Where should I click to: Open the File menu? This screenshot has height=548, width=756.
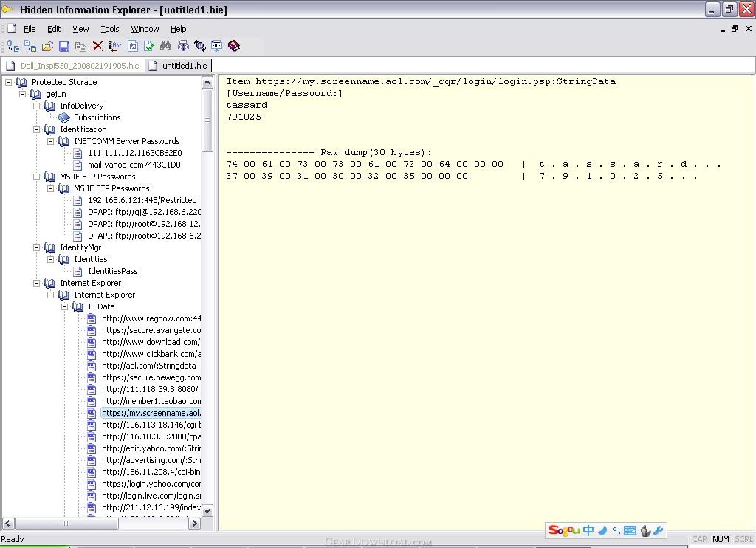click(x=30, y=29)
